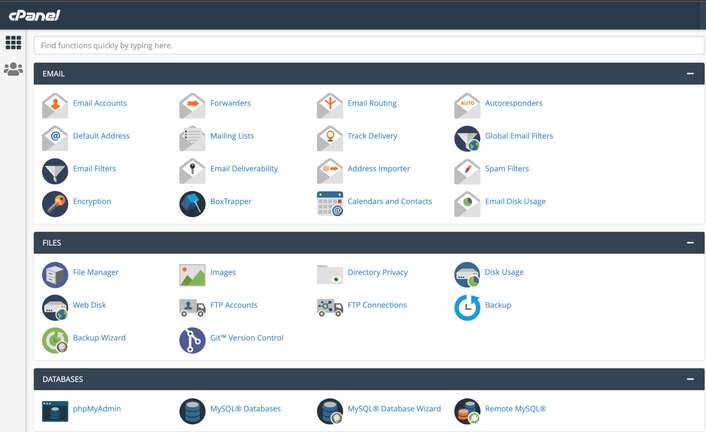The height and width of the screenshot is (432, 706).
Task: Click the Web Disk icon
Action: coord(55,308)
